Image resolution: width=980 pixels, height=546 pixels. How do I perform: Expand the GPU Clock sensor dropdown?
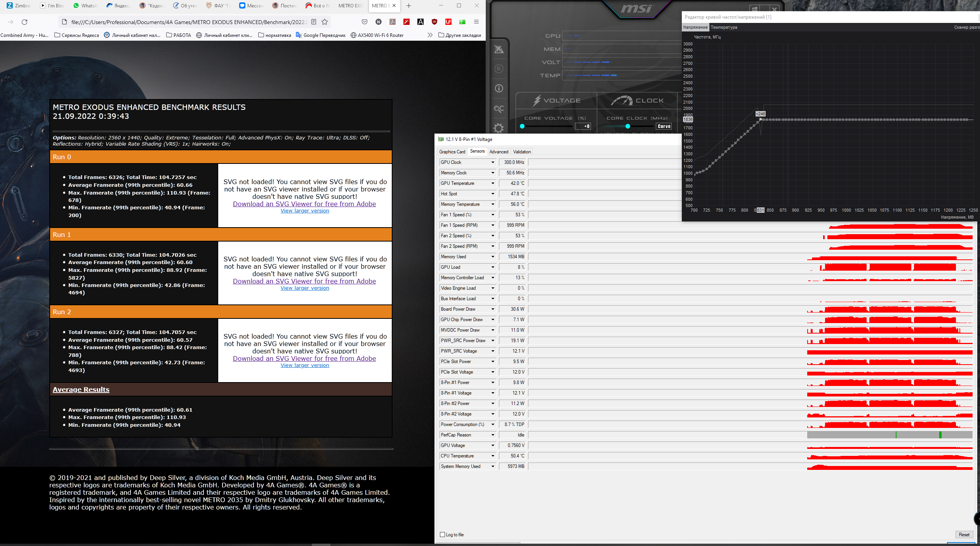493,162
